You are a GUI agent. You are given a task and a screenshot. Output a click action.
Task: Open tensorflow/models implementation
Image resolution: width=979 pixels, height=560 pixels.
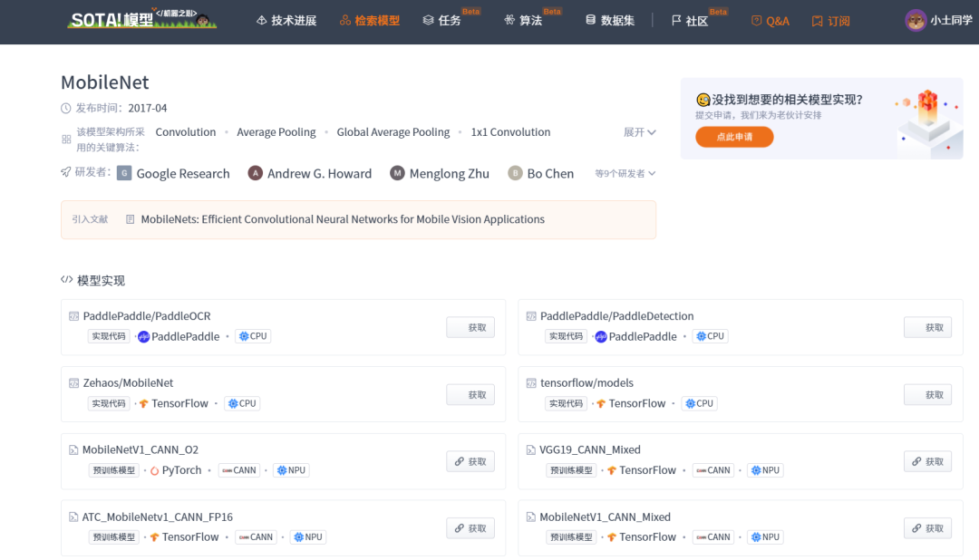(586, 382)
